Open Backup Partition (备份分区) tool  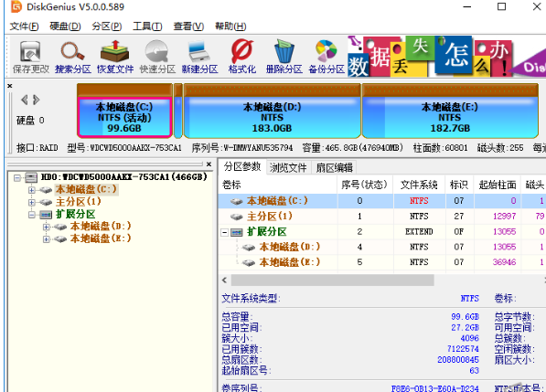click(x=327, y=57)
